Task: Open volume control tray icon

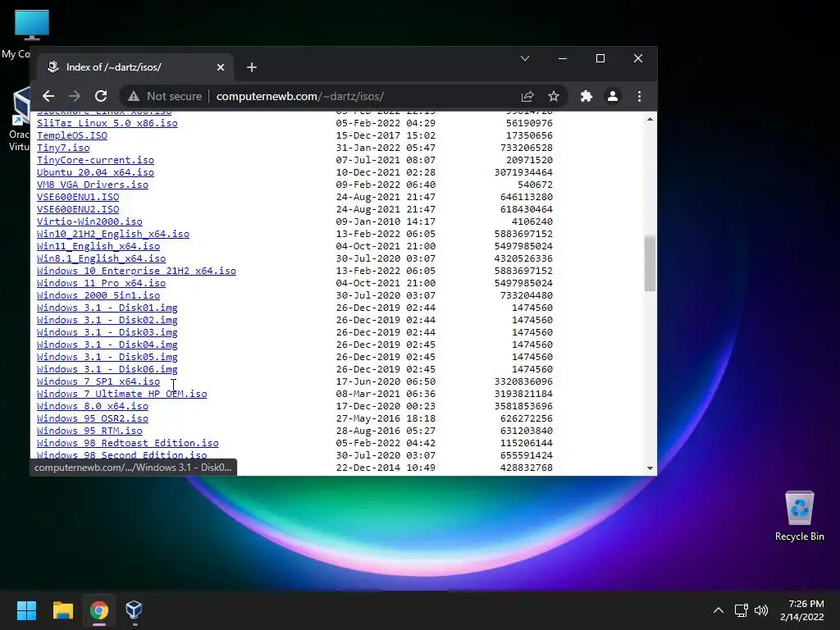Action: [761, 610]
